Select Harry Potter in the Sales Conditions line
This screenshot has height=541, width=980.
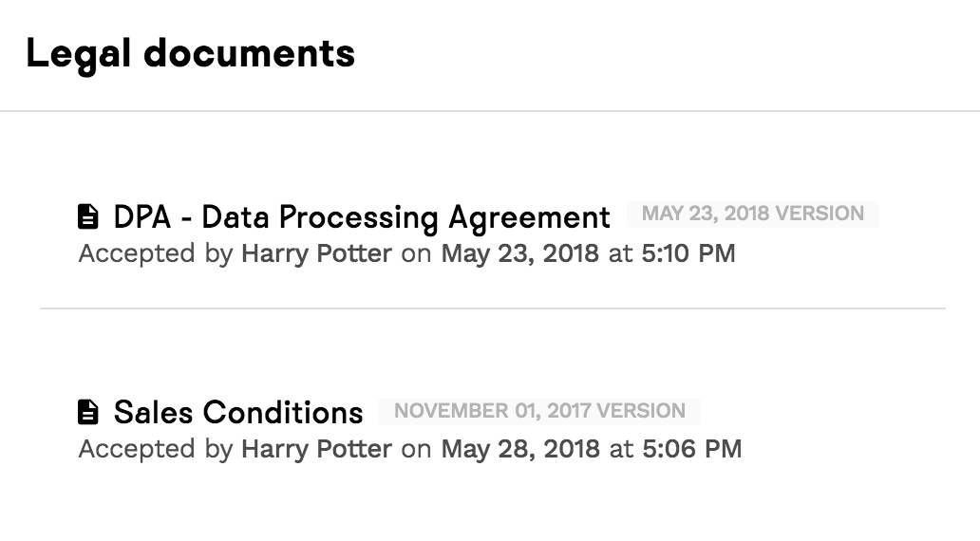click(x=316, y=448)
